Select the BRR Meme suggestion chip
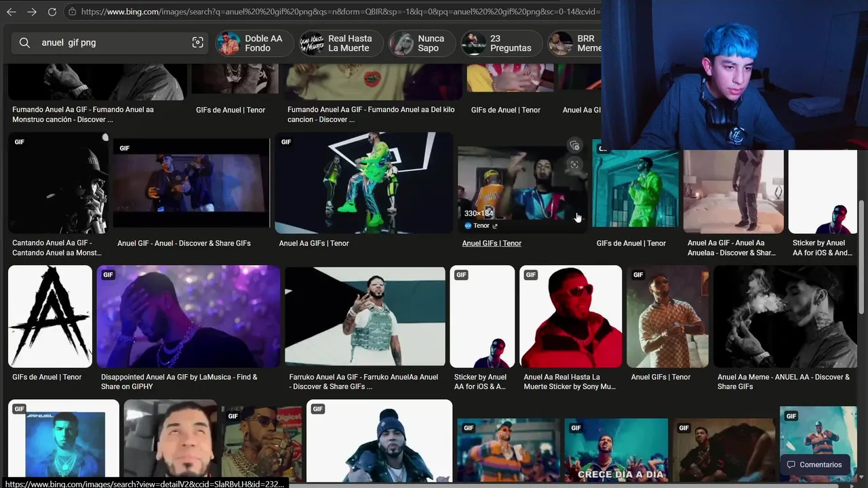This screenshot has height=488, width=868. point(574,43)
